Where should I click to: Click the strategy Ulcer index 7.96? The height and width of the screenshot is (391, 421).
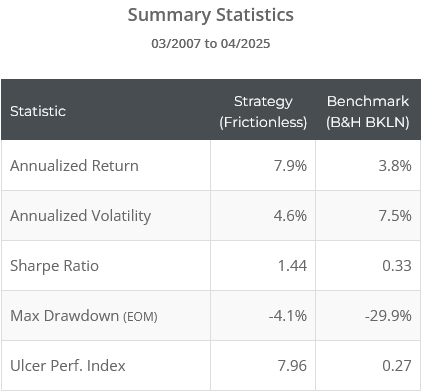click(x=292, y=366)
